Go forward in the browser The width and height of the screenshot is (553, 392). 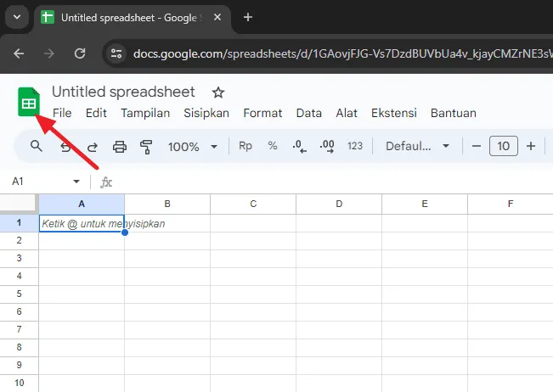[x=49, y=53]
